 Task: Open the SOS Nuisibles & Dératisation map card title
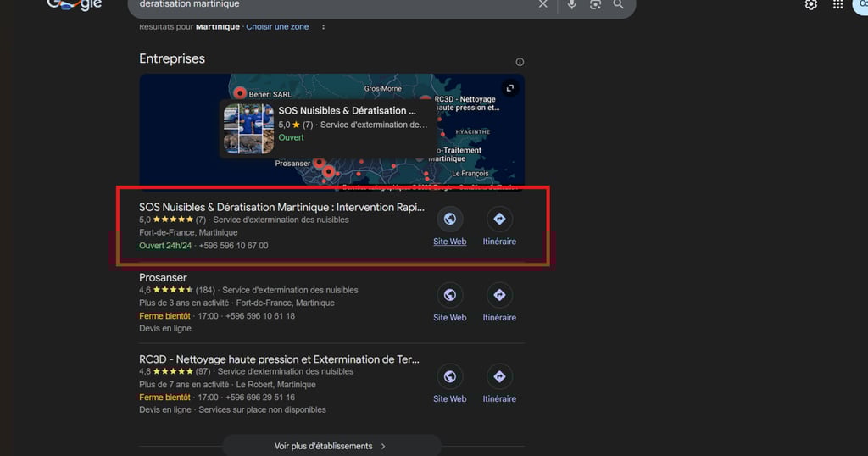pos(347,111)
